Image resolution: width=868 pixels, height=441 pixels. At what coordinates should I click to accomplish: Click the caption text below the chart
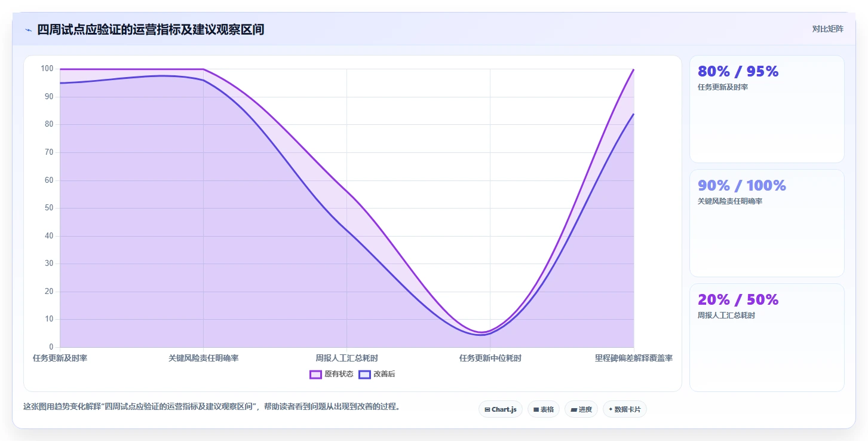tap(211, 407)
